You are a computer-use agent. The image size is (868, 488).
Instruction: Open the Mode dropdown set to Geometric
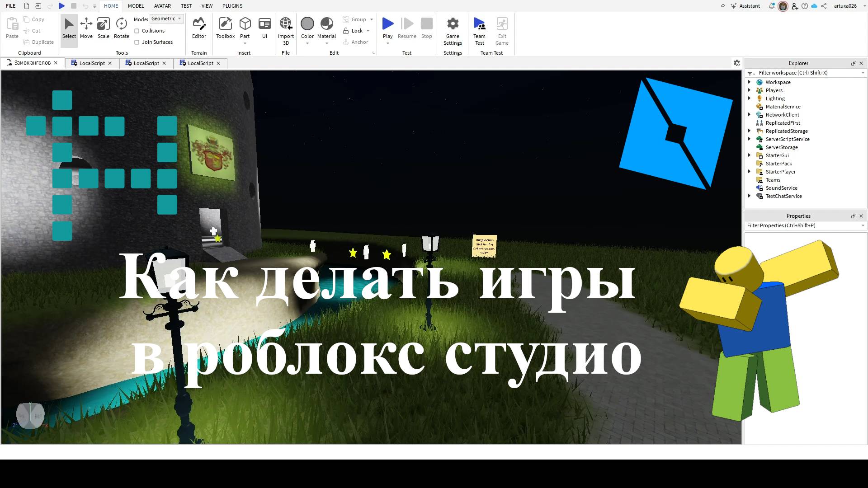pos(166,19)
